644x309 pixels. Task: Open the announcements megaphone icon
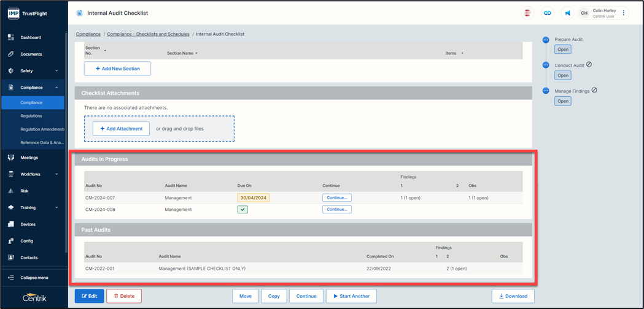tap(567, 13)
